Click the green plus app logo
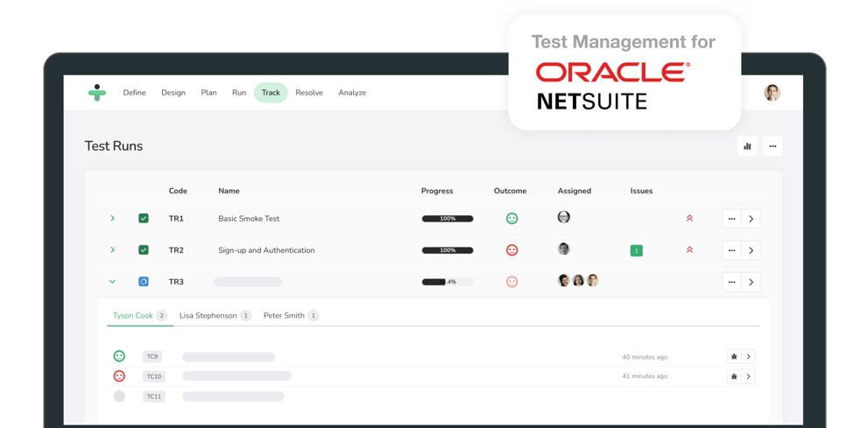 97,93
